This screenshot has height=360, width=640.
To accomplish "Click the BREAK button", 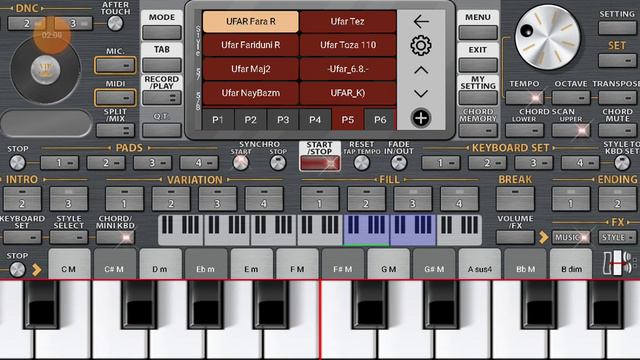I will 515,199.
